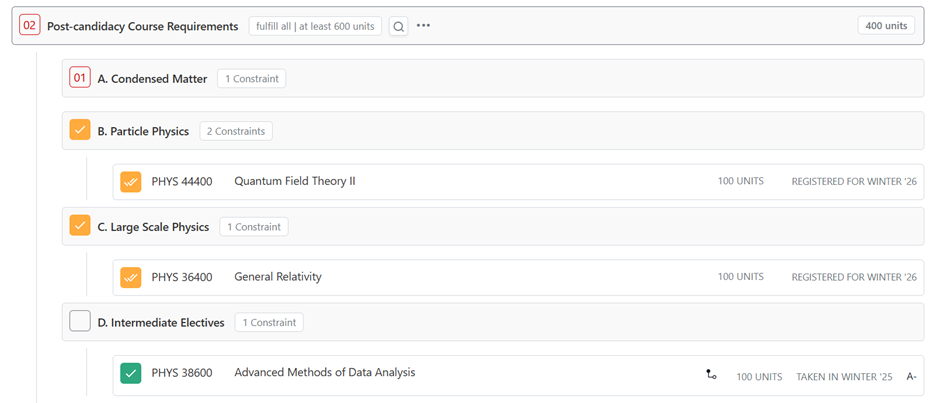This screenshot has height=403, width=936.
Task: Click the prerequisite branch icon for PHYS 38600
Action: [x=711, y=375]
